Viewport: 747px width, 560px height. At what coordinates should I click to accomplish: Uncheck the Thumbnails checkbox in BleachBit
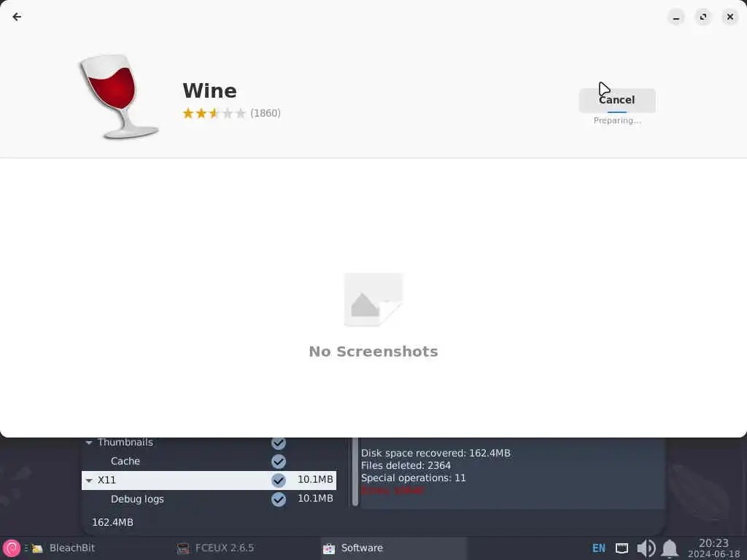[279, 443]
